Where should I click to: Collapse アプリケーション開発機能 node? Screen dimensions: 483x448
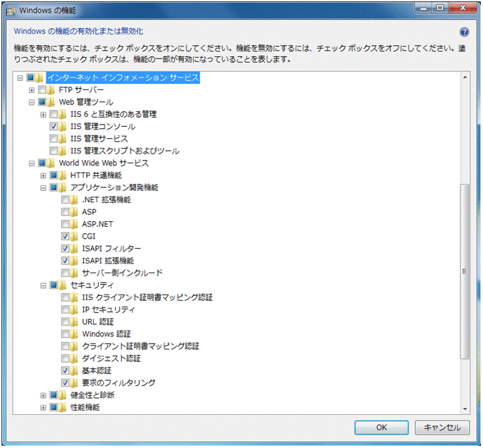(43, 188)
